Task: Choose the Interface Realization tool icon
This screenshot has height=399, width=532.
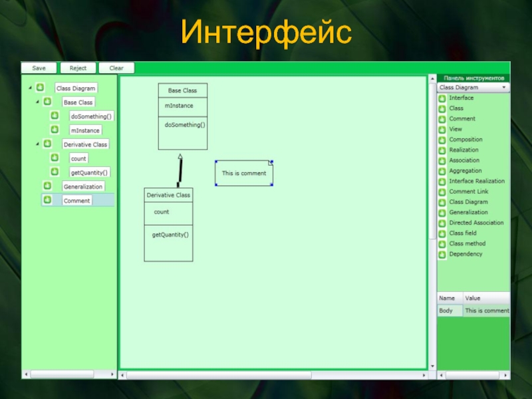Action: 442,182
